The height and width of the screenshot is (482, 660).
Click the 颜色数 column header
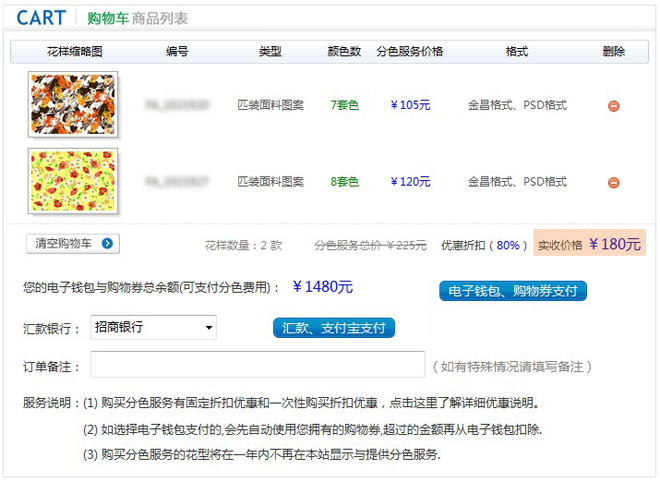[x=344, y=52]
